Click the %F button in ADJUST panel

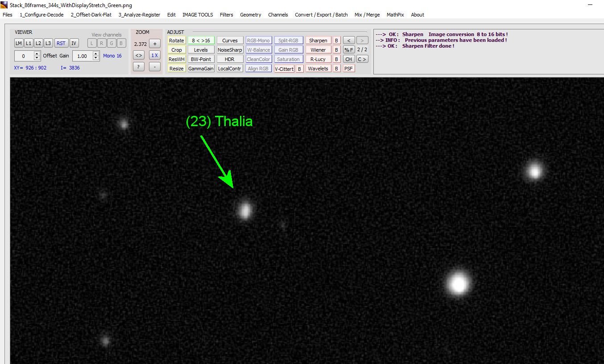(x=348, y=49)
